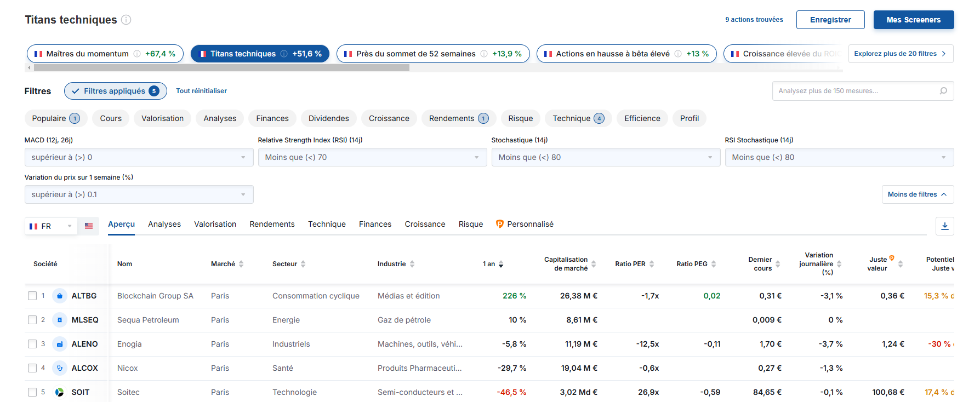Collapse filters with Moins de filtres
This screenshot has width=980, height=402.
tap(918, 194)
